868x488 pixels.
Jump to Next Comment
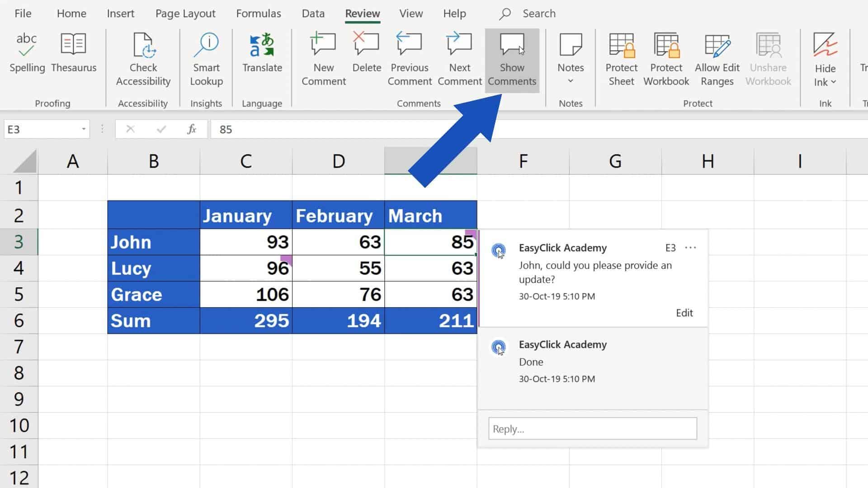tap(460, 60)
